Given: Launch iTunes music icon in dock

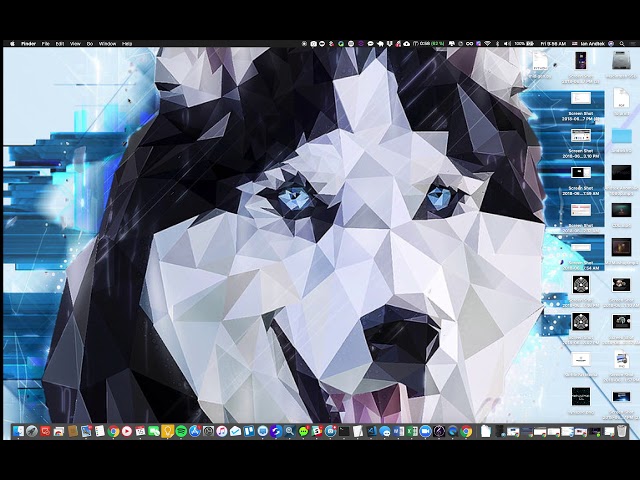Looking at the screenshot, I should 222,431.
